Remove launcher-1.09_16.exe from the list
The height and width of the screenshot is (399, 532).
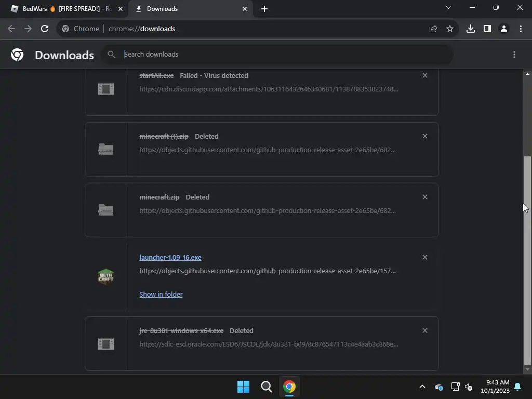425,257
